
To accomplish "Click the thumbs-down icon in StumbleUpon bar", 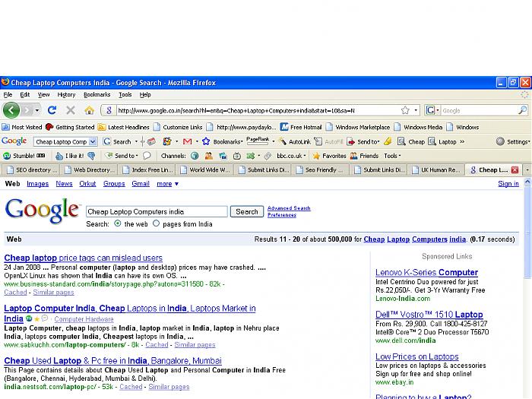I will (x=91, y=156).
